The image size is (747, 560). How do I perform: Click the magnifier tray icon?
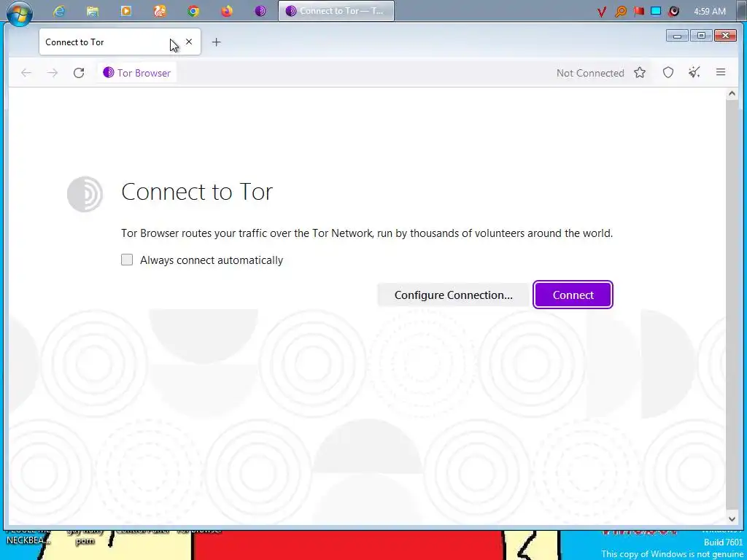(x=620, y=12)
